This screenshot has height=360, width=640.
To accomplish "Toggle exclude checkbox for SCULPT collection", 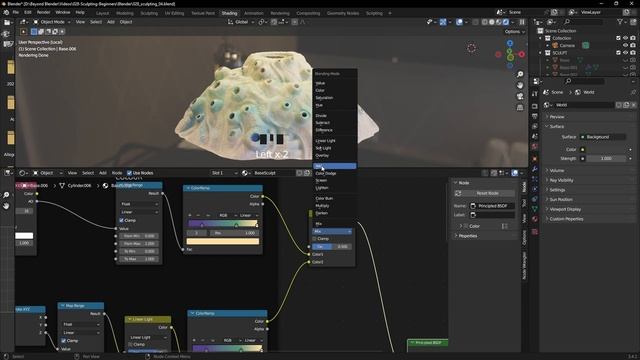I will pyautogui.click(x=618, y=53).
